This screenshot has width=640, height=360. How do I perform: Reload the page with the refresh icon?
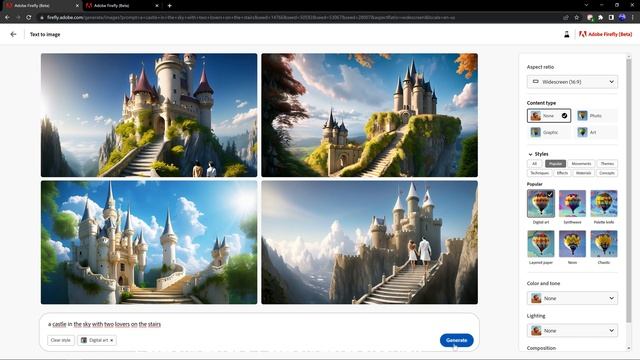29,18
